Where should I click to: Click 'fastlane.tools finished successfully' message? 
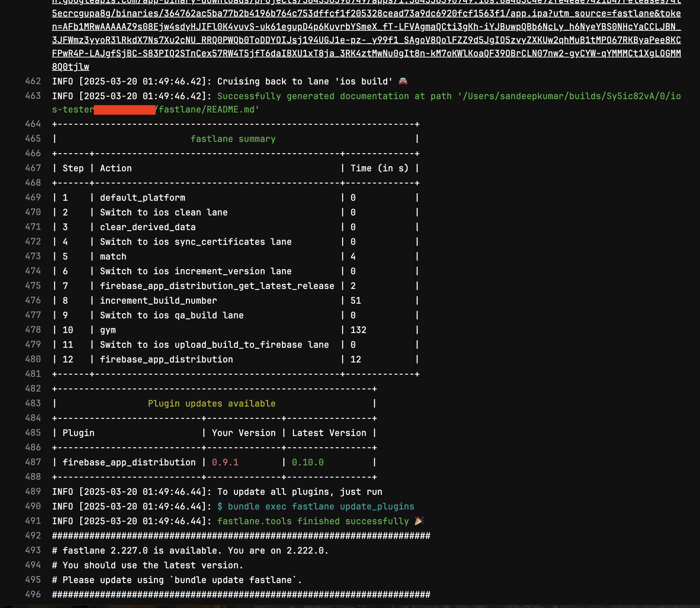[x=313, y=521]
